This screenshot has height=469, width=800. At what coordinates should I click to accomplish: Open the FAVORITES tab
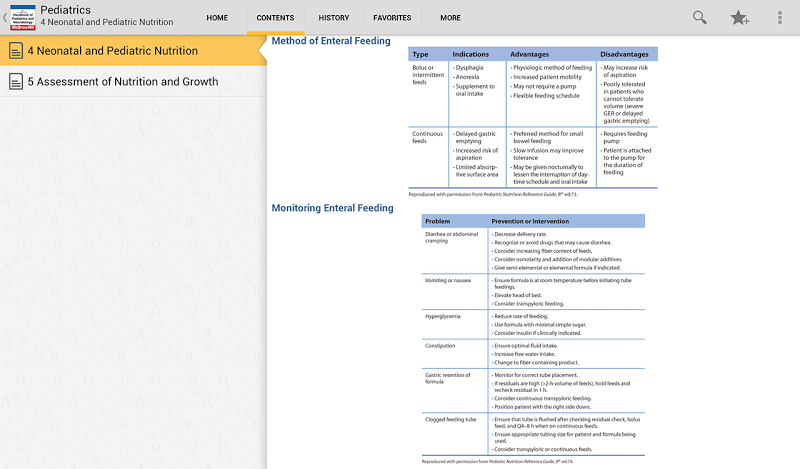[x=392, y=18]
